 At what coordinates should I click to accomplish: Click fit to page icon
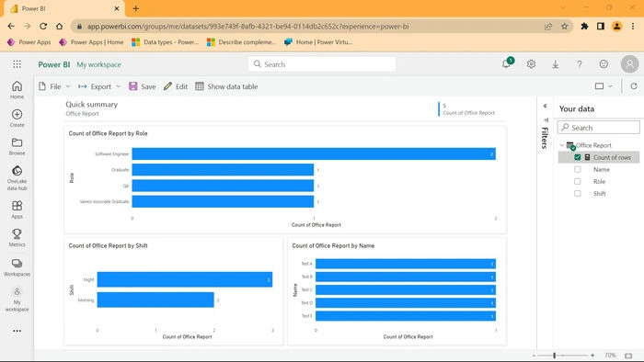628,356
